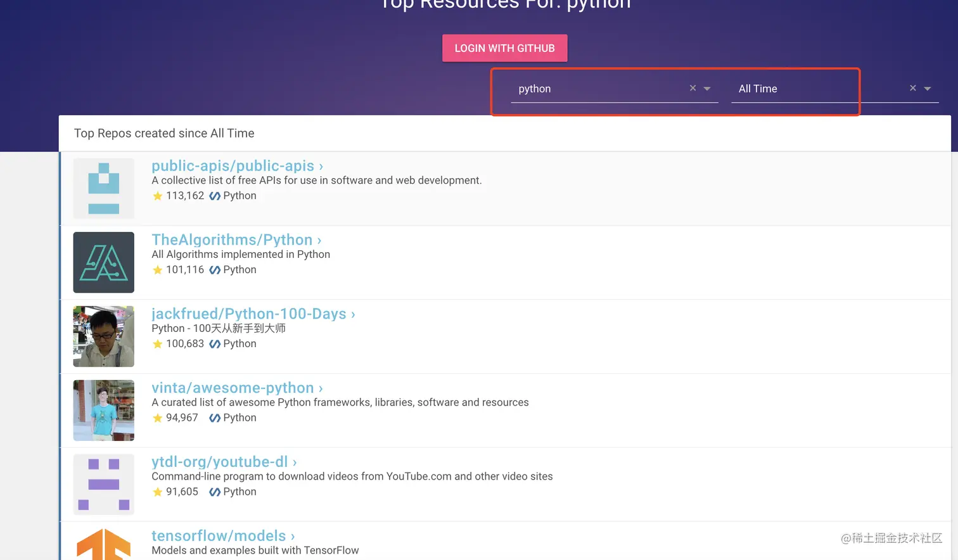Click the chevron after vinta/awesome-python

[x=321, y=389]
